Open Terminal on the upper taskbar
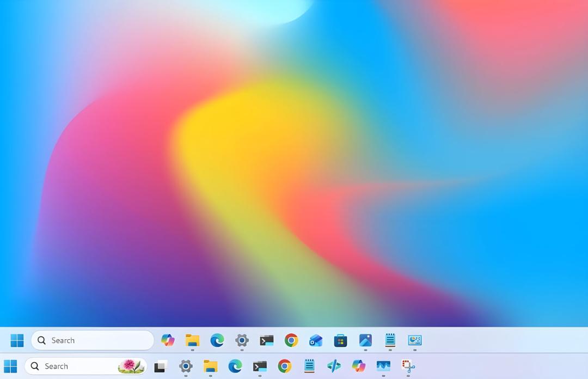 point(267,340)
